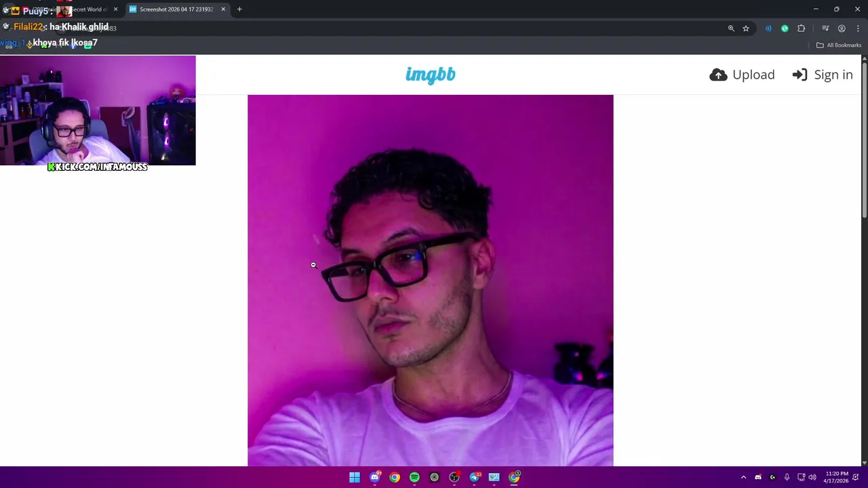Screen dimensions: 868x488
Task: Open the volume speaker tray icon
Action: [x=812, y=477]
